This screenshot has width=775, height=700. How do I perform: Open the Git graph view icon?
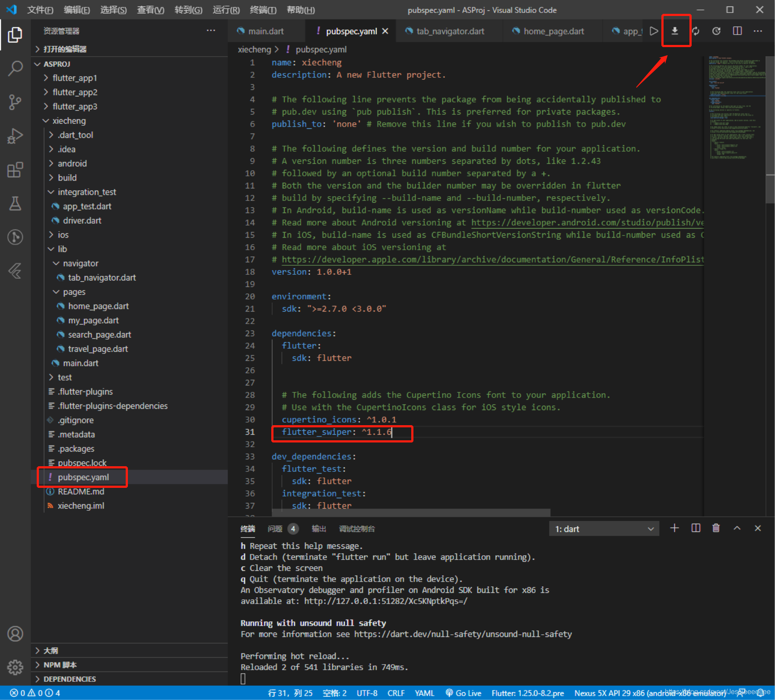tap(15, 237)
